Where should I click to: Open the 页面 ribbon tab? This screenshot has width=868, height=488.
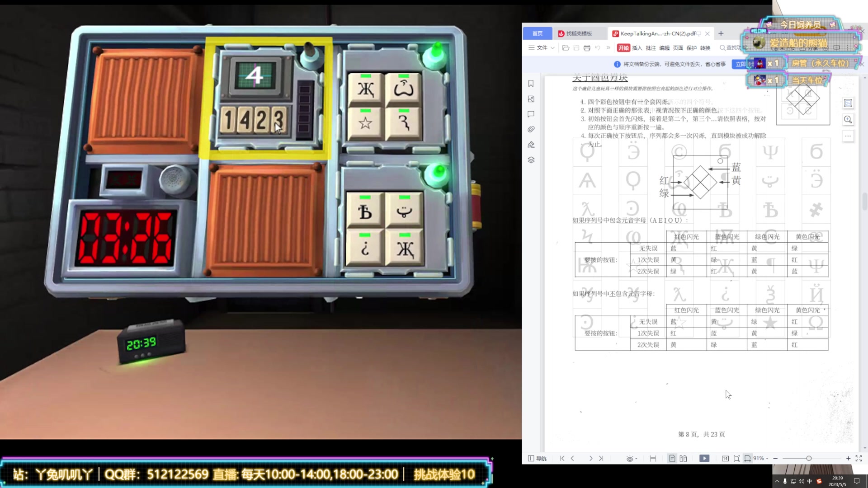click(x=678, y=48)
